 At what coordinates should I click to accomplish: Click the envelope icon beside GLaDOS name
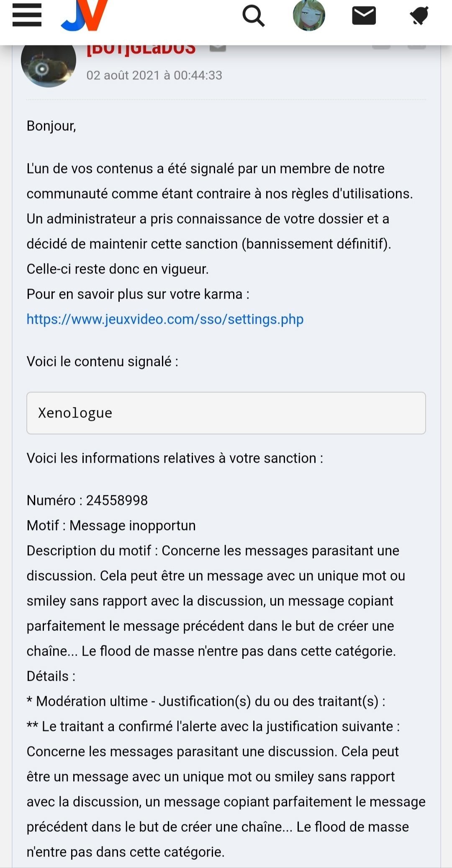218,47
